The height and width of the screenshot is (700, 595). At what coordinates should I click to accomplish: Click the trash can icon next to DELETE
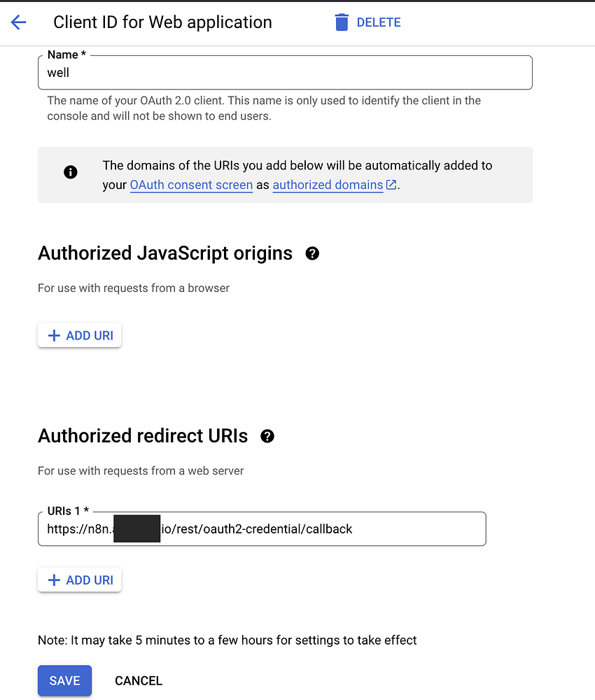pos(342,22)
